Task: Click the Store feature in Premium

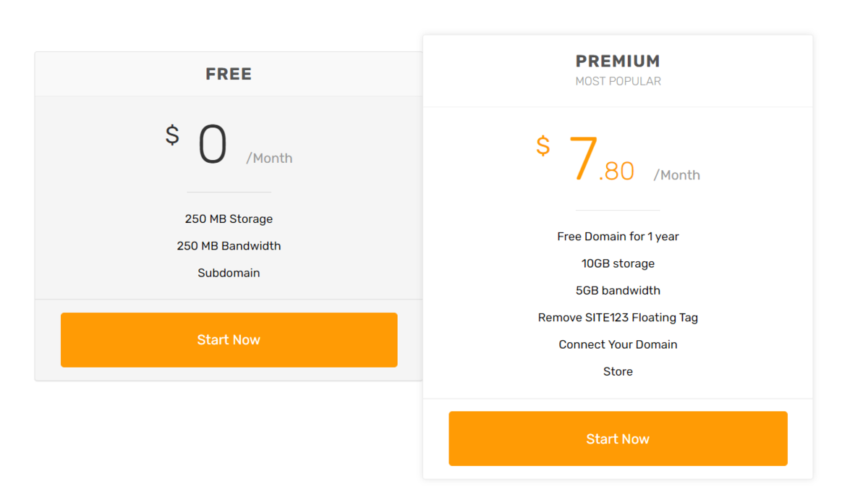Action: (618, 371)
